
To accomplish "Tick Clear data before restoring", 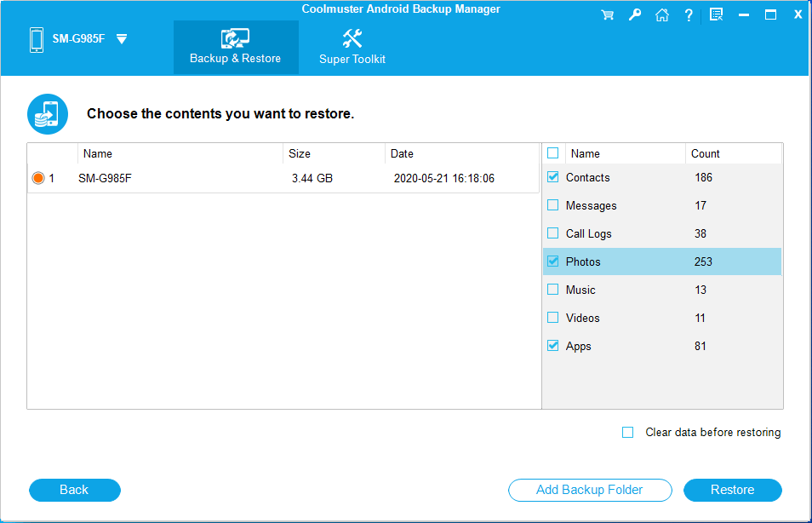I will tap(628, 433).
